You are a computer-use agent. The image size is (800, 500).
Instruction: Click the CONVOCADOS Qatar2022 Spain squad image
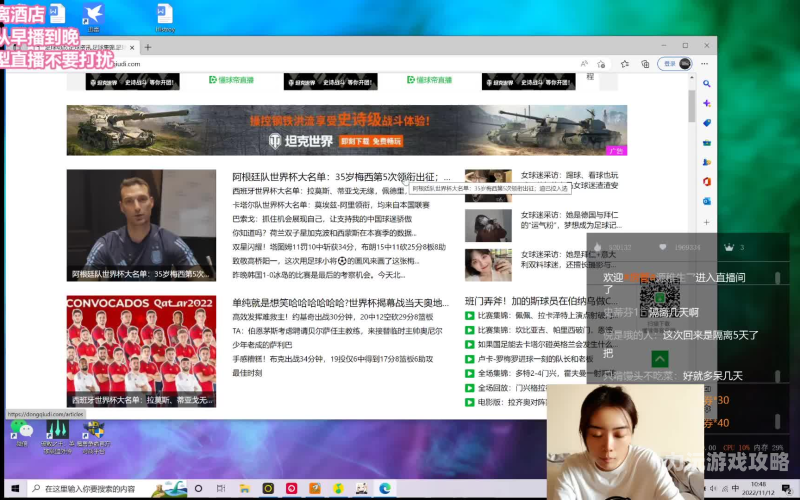click(x=141, y=351)
